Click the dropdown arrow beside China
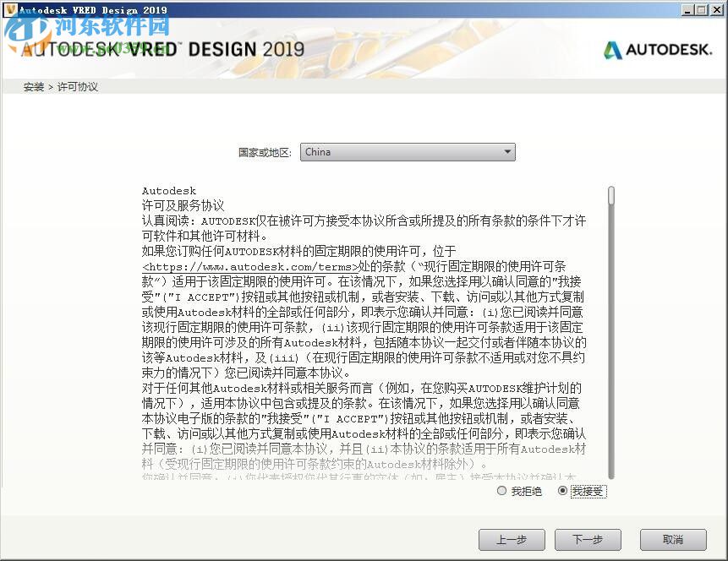Screen dimensions: 728x561 (507, 152)
